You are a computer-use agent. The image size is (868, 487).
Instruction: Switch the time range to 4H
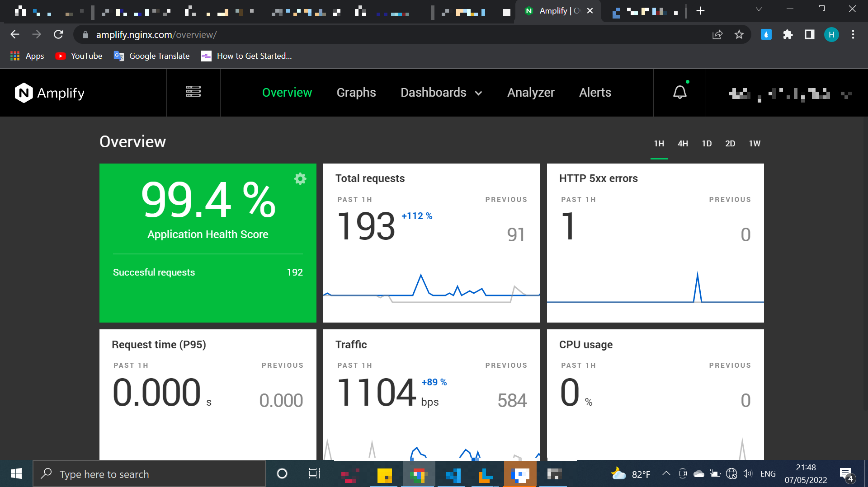click(683, 143)
